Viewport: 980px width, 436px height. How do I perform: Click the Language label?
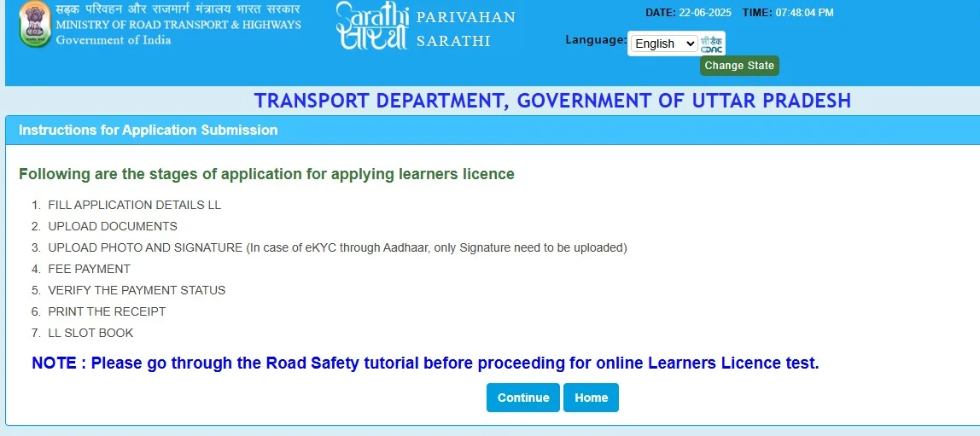click(596, 39)
